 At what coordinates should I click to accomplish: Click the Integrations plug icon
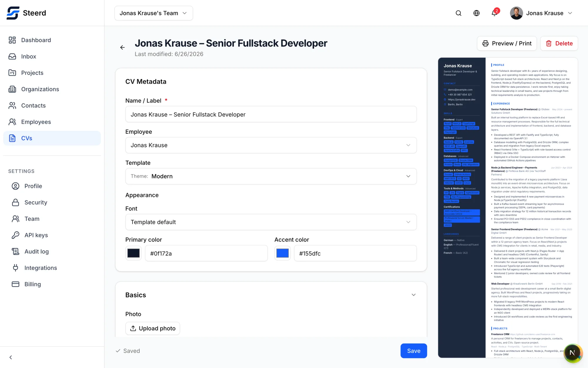15,268
